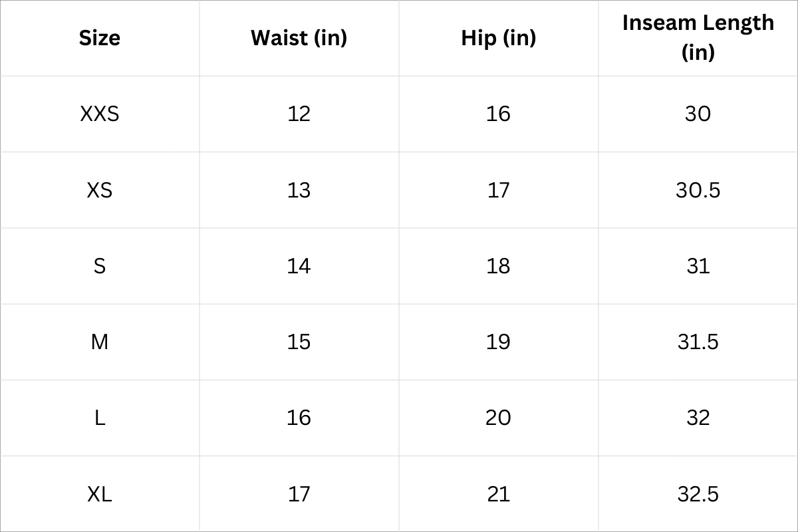Click inseam value 30 for XXS
Image resolution: width=798 pixels, height=532 pixels.
pos(698,114)
